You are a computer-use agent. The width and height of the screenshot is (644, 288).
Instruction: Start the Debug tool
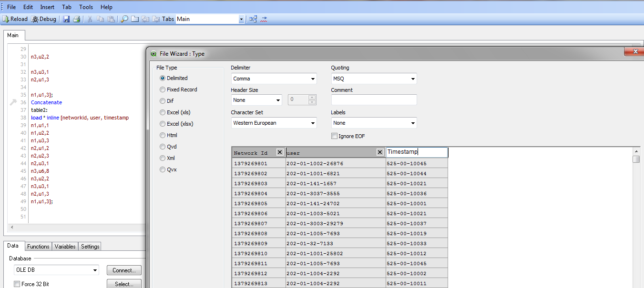pos(44,19)
